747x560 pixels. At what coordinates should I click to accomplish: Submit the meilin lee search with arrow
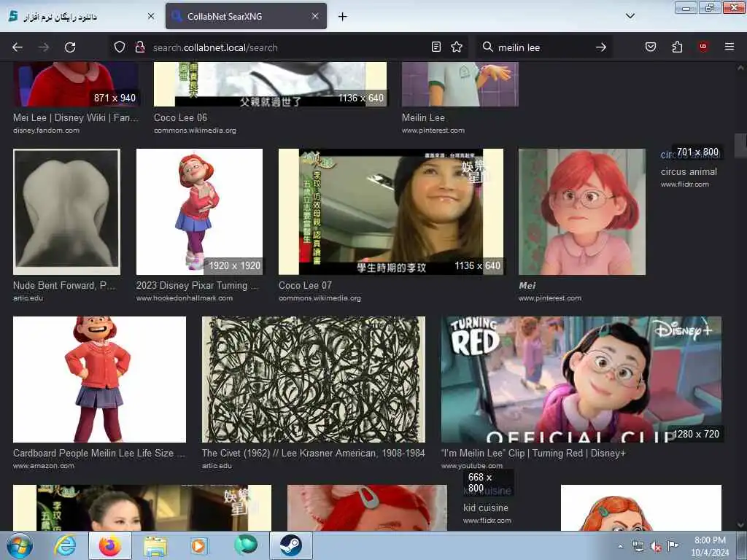601,47
